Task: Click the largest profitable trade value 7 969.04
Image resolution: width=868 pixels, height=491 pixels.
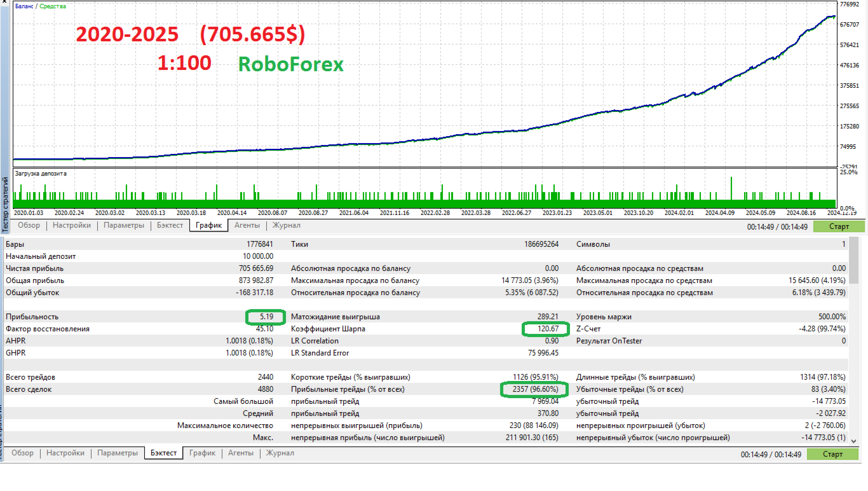Action: (545, 401)
